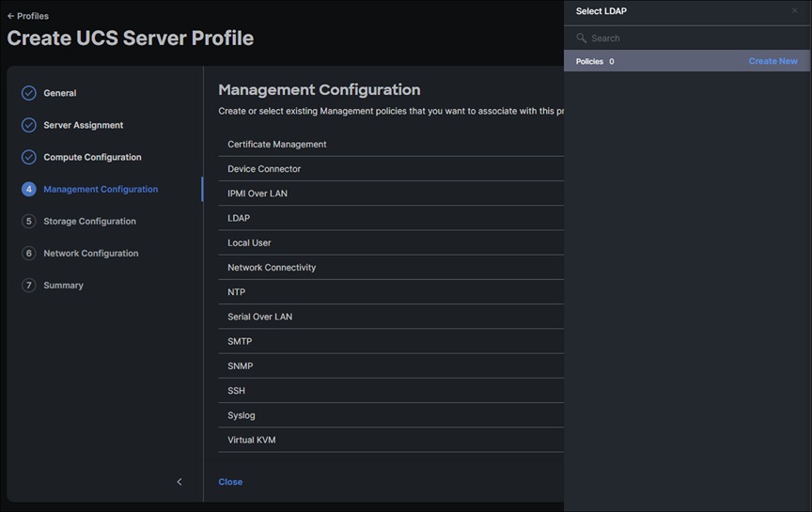
Task: Click the Policies 0 count label
Action: coord(595,62)
